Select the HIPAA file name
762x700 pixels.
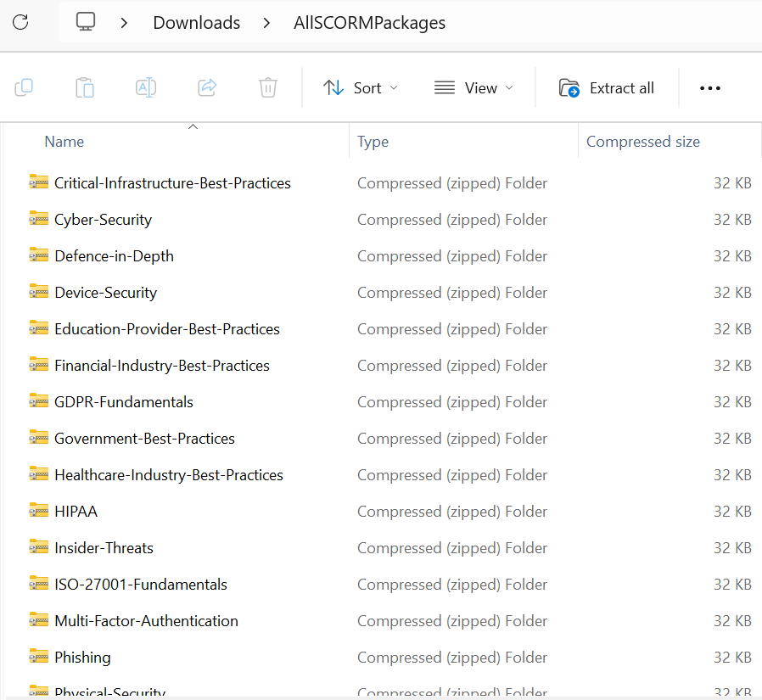76,511
